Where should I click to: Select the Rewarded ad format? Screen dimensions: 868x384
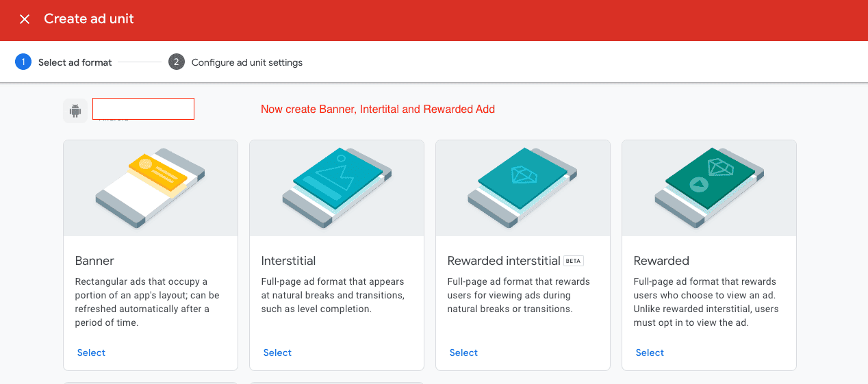tap(650, 353)
